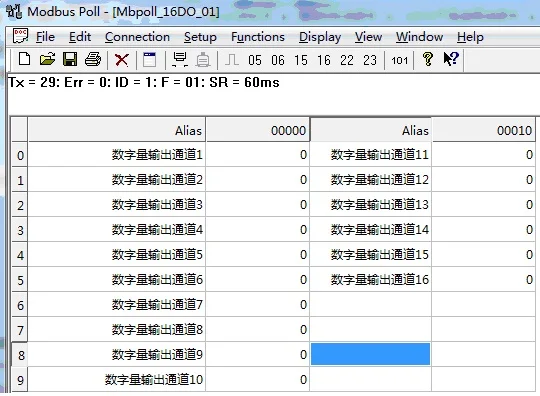Click row header number 6
This screenshot has width=540, height=396.
pos(20,305)
